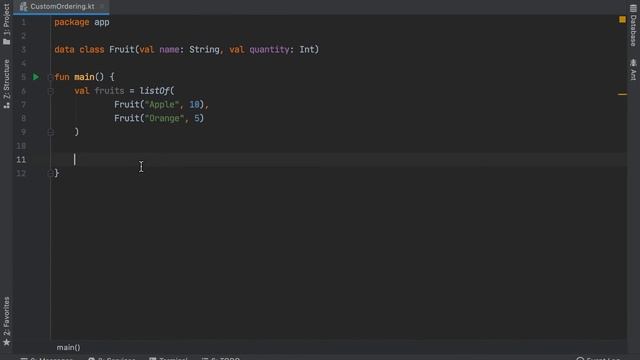Collapse the main() function fold on line 5
The height and width of the screenshot is (360, 640).
point(50,77)
